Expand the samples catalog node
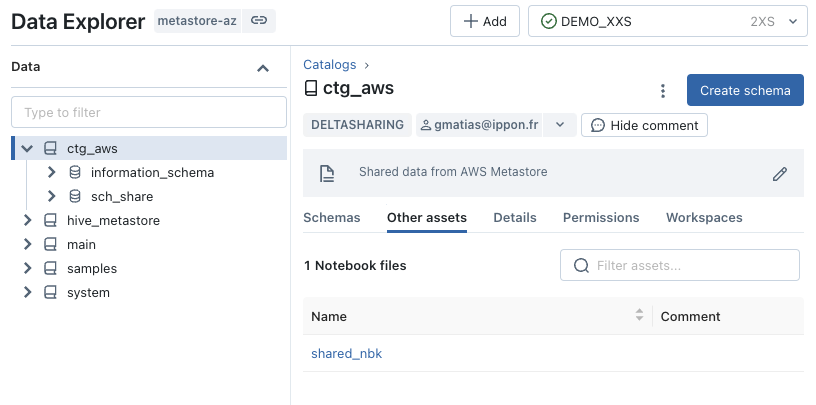Image resolution: width=816 pixels, height=405 pixels. [27, 268]
